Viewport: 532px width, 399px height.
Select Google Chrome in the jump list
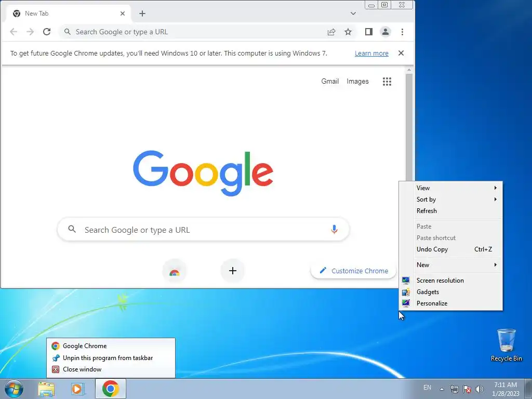click(111, 346)
